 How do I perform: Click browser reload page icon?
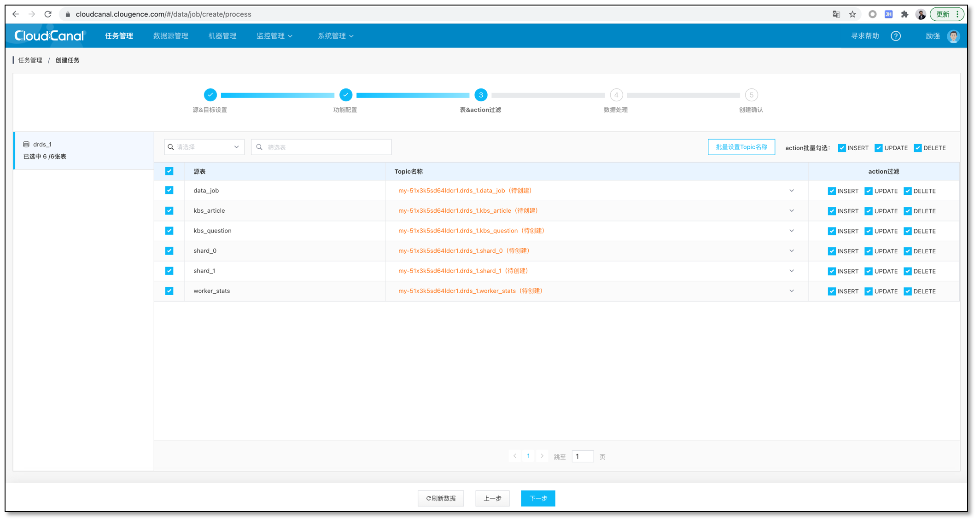(x=48, y=14)
